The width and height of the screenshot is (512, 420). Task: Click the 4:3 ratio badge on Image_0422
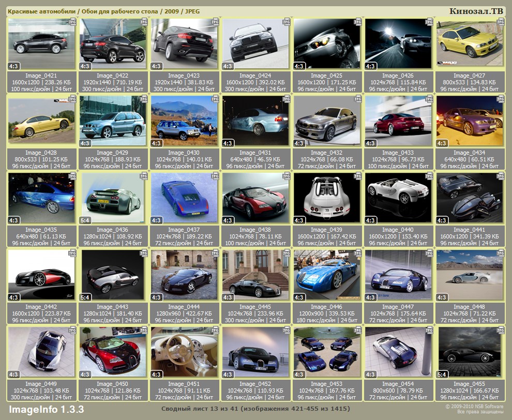tap(85, 66)
